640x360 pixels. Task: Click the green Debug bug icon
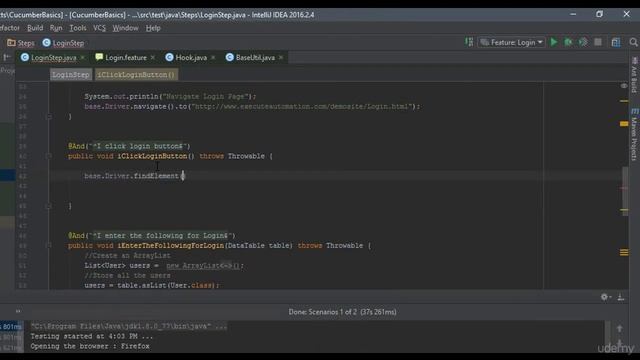point(568,42)
